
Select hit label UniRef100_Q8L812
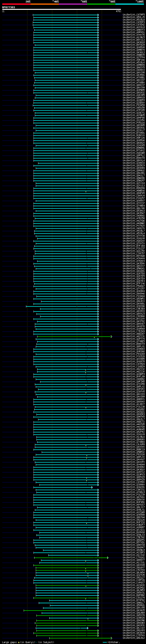[134, 638]
